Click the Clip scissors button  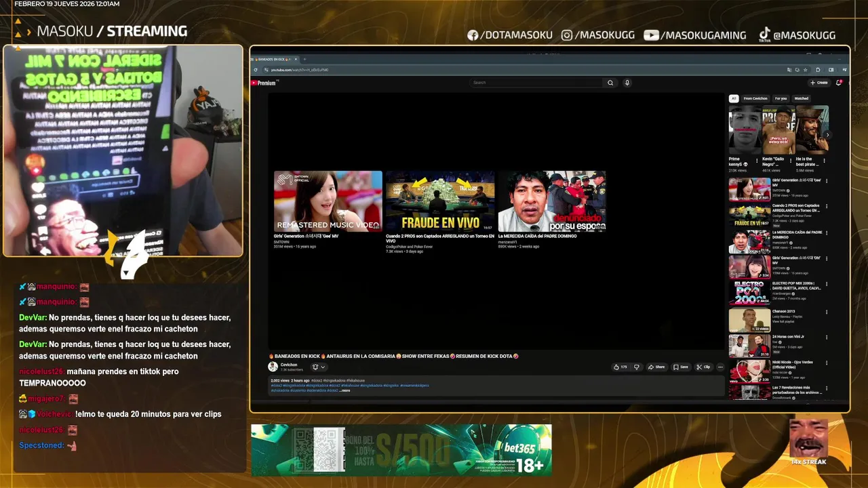click(x=703, y=367)
